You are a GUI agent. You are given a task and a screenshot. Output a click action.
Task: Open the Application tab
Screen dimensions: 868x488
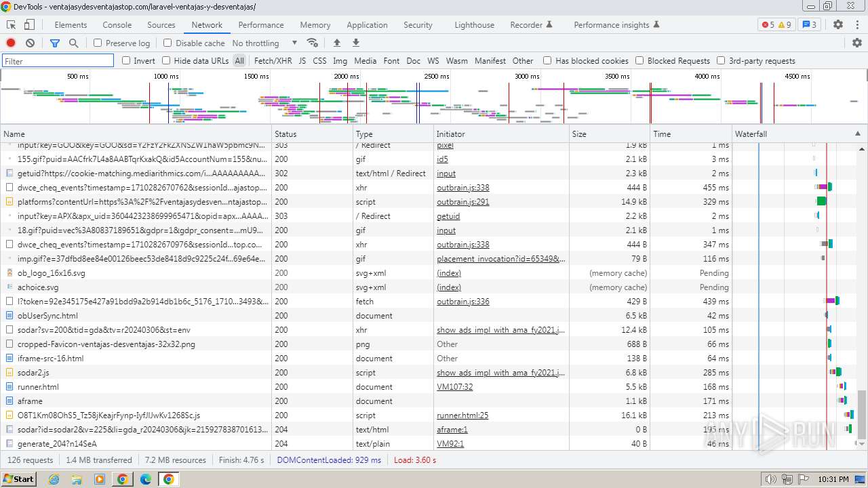tap(367, 25)
